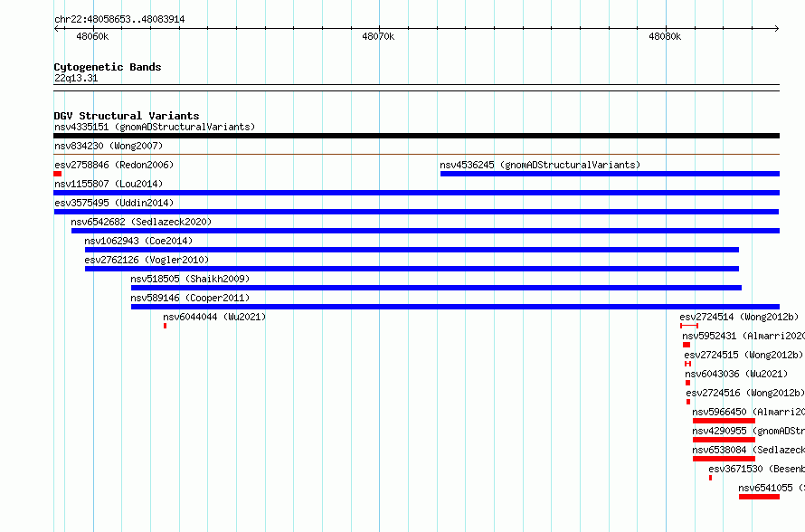
Task: Open the nsv6541055 label
Action: pyautogui.click(x=772, y=488)
